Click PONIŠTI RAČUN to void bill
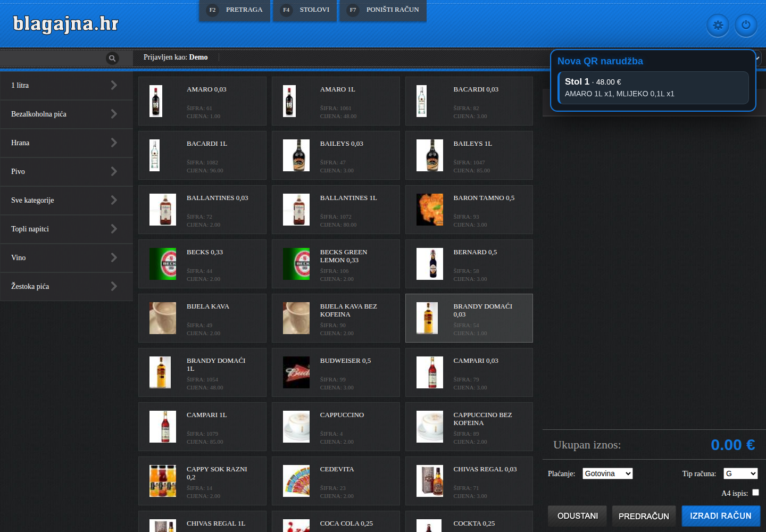The image size is (766, 532). click(383, 10)
